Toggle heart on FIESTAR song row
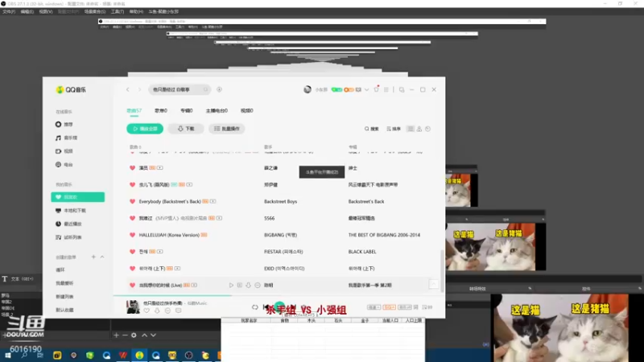This screenshot has height=362, width=644. tap(132, 252)
